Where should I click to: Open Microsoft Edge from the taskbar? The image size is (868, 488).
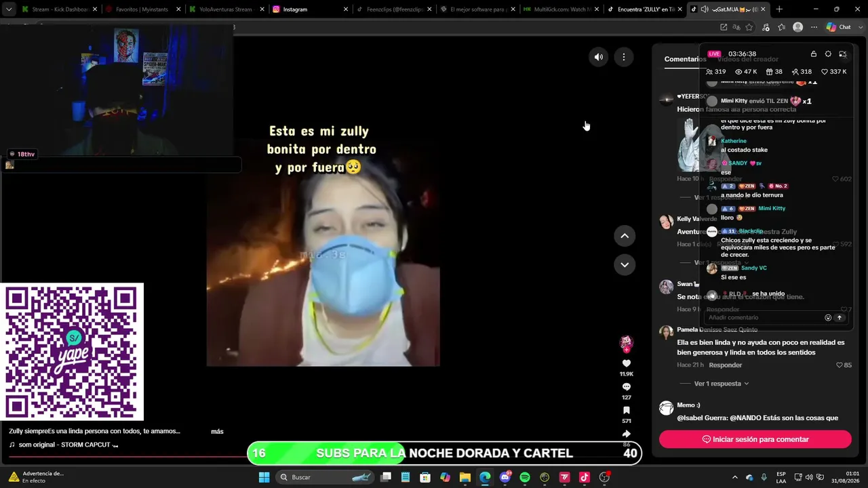pos(485,477)
